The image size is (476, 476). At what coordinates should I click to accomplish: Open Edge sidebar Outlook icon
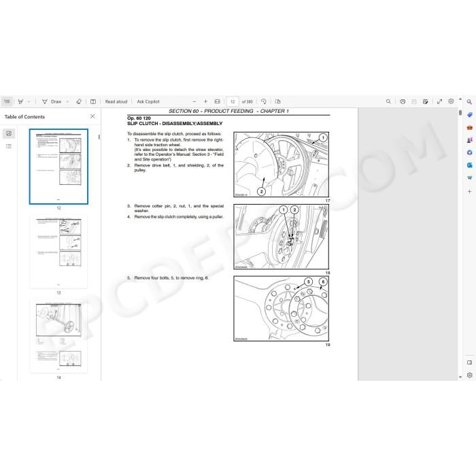click(470, 165)
